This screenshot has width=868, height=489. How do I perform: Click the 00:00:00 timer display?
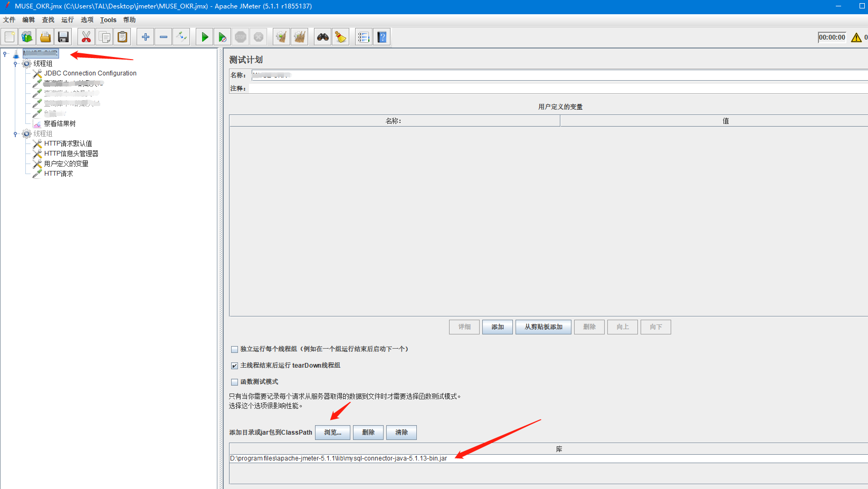tap(832, 37)
